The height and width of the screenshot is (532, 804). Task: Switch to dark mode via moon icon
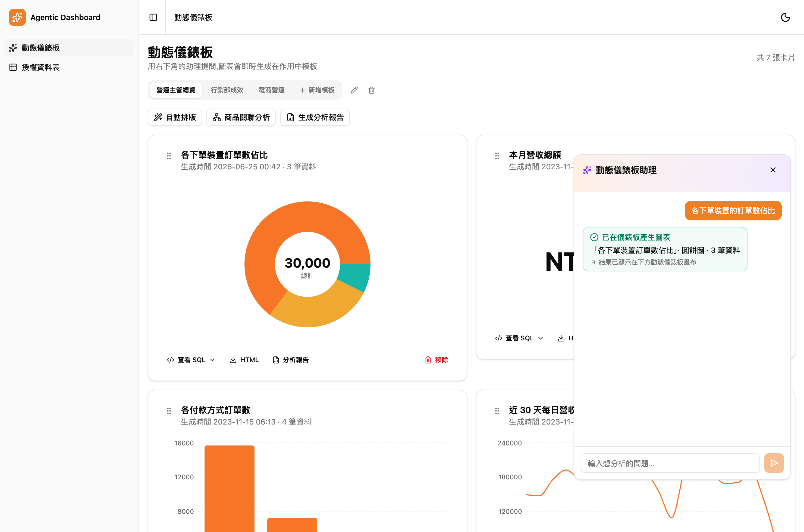point(785,17)
